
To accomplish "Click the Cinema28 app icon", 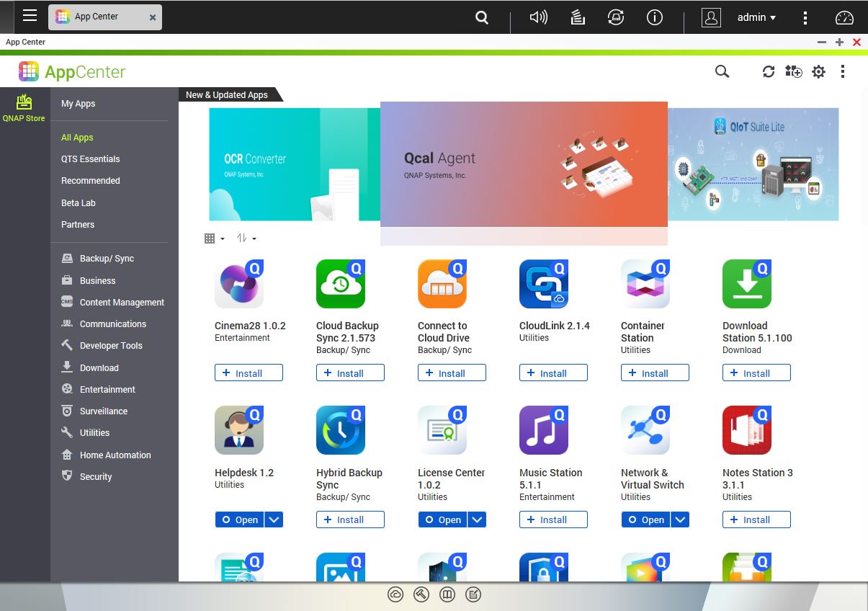I will pyautogui.click(x=239, y=284).
